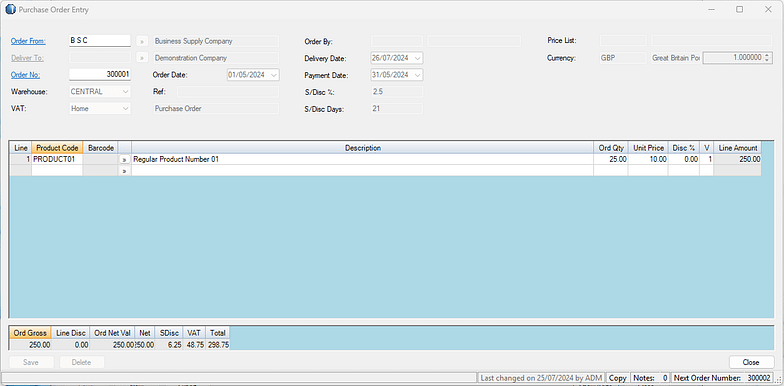Click the Demonstration Company name field

pos(216,58)
